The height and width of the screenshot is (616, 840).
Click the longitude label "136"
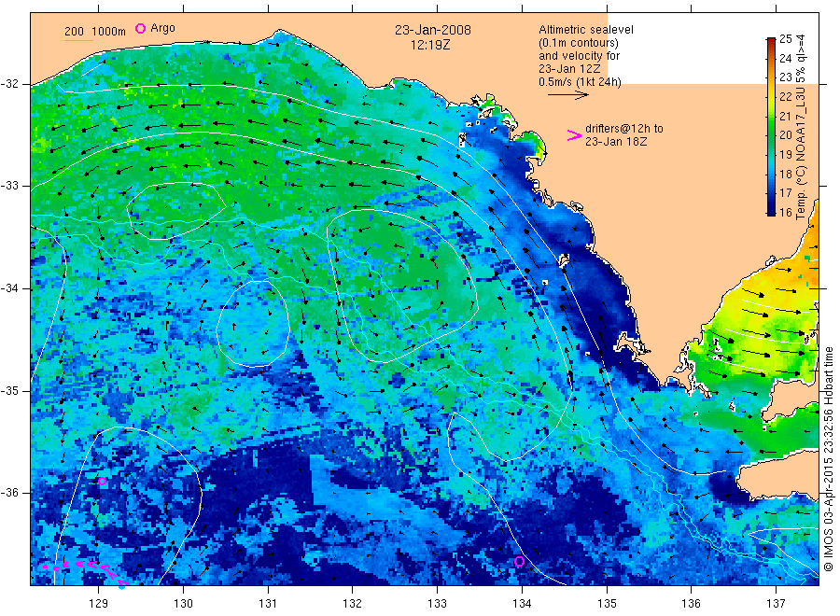(x=691, y=604)
